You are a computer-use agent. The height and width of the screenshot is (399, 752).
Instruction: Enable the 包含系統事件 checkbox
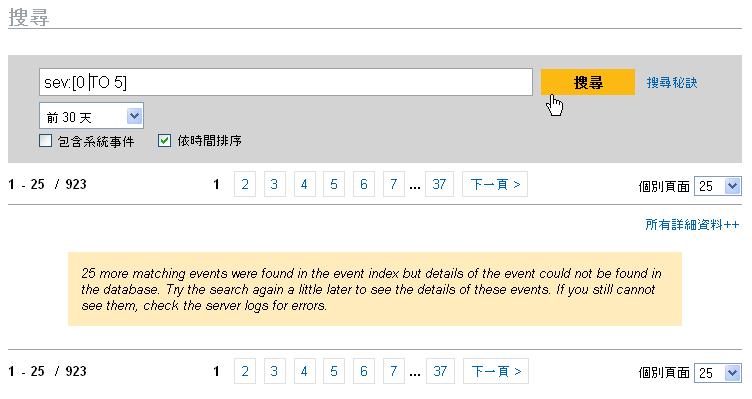(46, 141)
